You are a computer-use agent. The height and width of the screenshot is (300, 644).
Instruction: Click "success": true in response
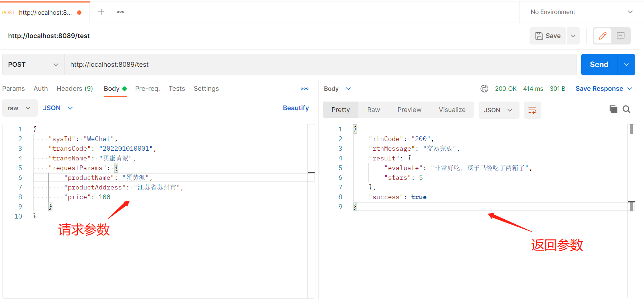pos(398,197)
